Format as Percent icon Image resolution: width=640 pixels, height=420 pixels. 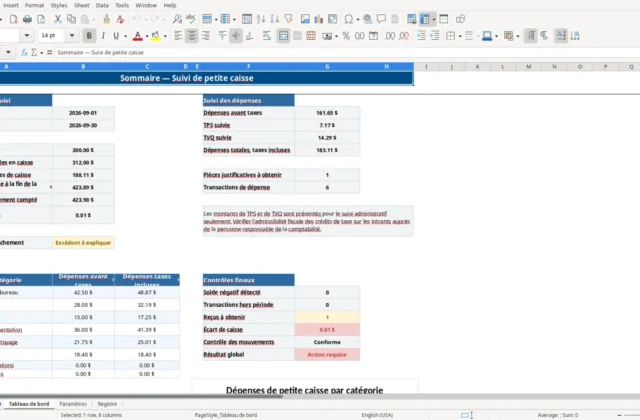(x=346, y=36)
